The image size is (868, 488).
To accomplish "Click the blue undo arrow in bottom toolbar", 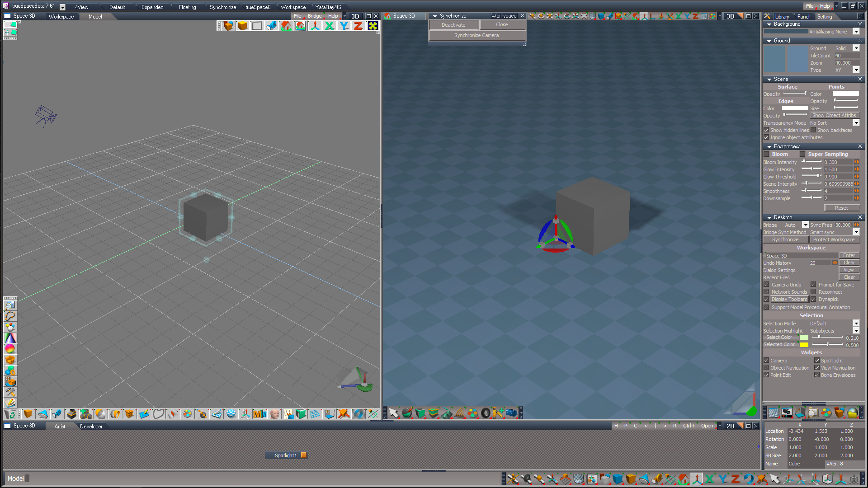I will 749,479.
